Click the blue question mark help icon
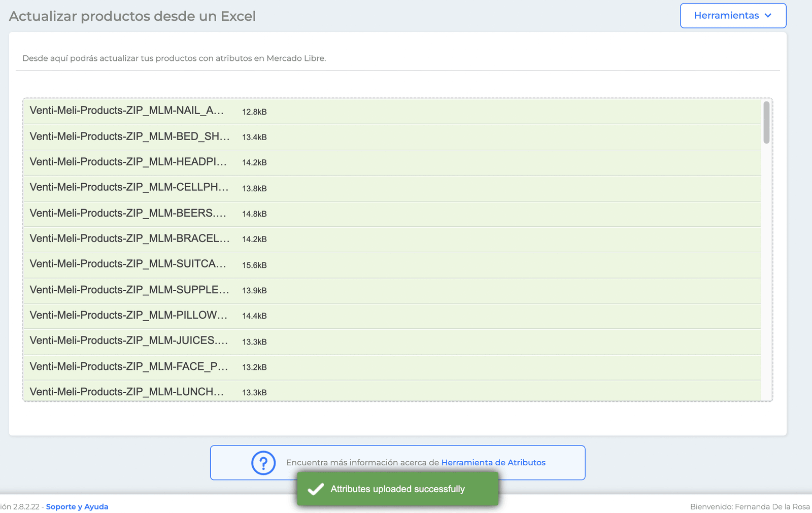The width and height of the screenshot is (812, 513). pos(263,463)
